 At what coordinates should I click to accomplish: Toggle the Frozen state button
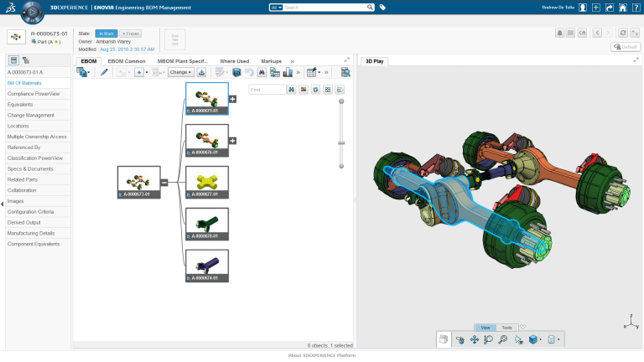pyautogui.click(x=131, y=34)
